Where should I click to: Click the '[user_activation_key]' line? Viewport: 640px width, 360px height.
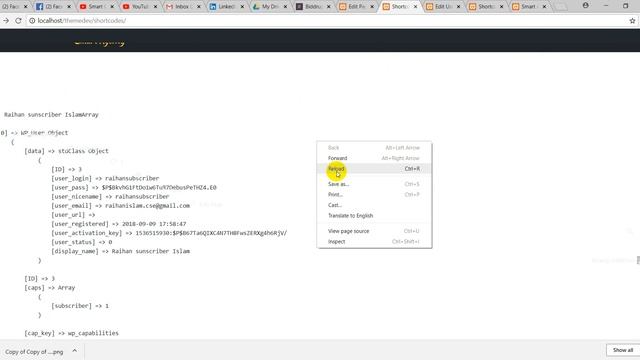coord(169,233)
